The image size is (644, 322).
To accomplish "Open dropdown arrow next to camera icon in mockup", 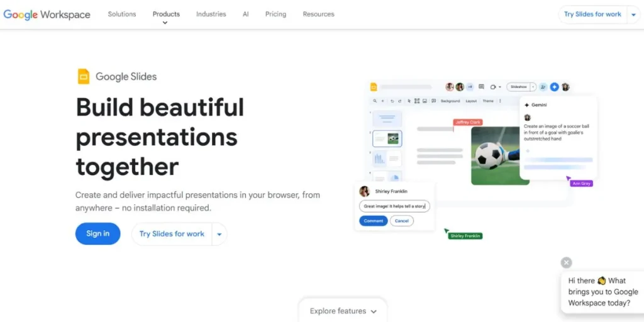I will (x=500, y=87).
